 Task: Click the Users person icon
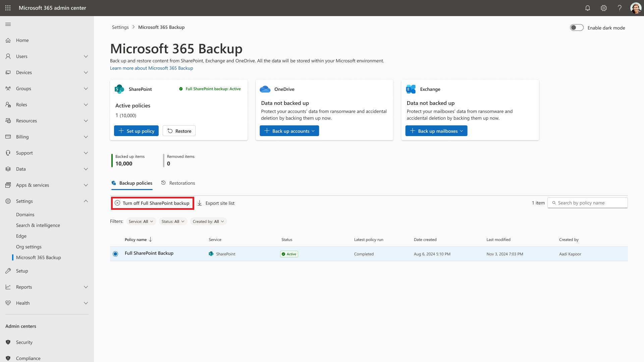point(8,56)
